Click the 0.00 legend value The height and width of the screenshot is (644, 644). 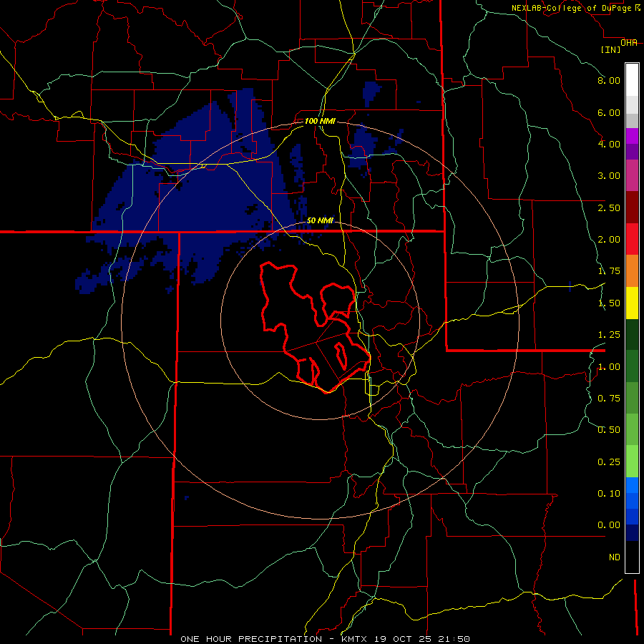(x=609, y=525)
